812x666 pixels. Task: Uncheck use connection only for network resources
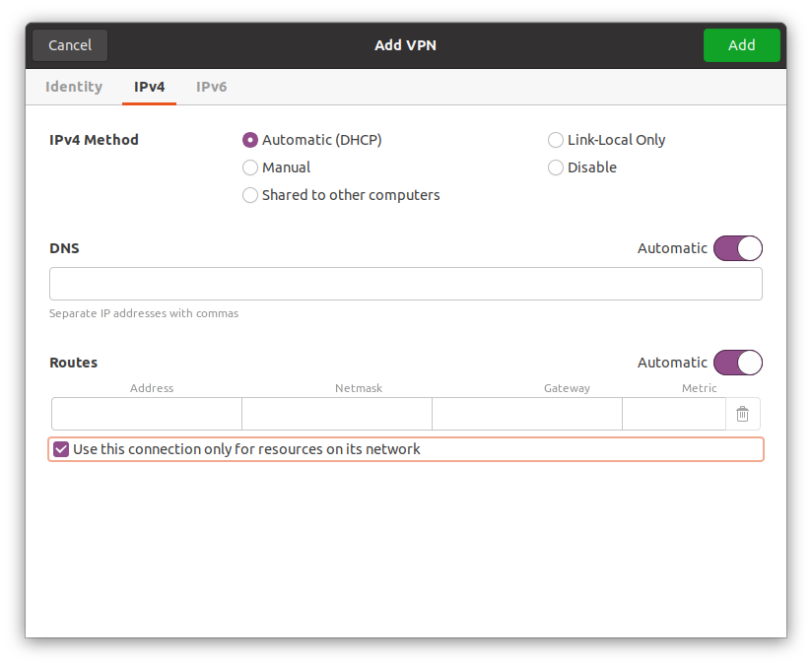point(61,449)
